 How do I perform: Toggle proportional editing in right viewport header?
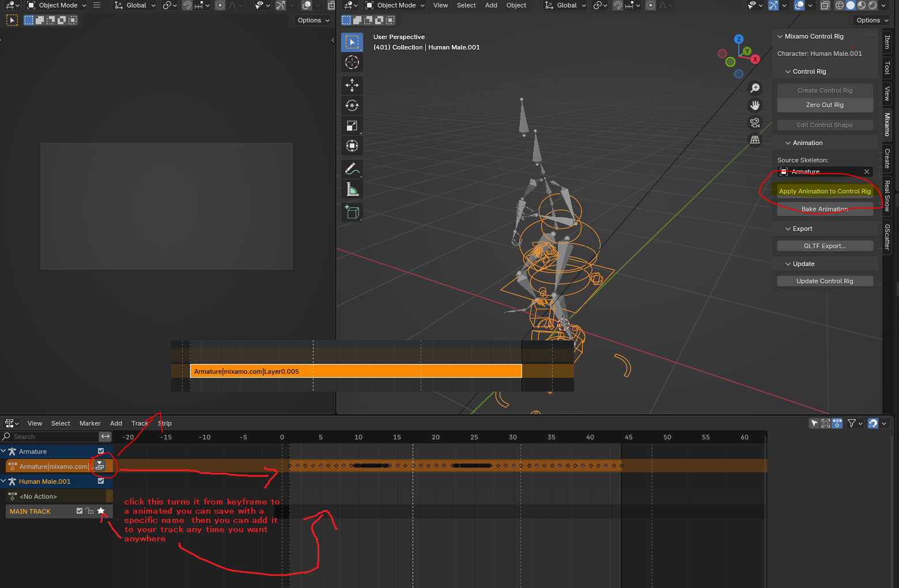pyautogui.click(x=651, y=5)
